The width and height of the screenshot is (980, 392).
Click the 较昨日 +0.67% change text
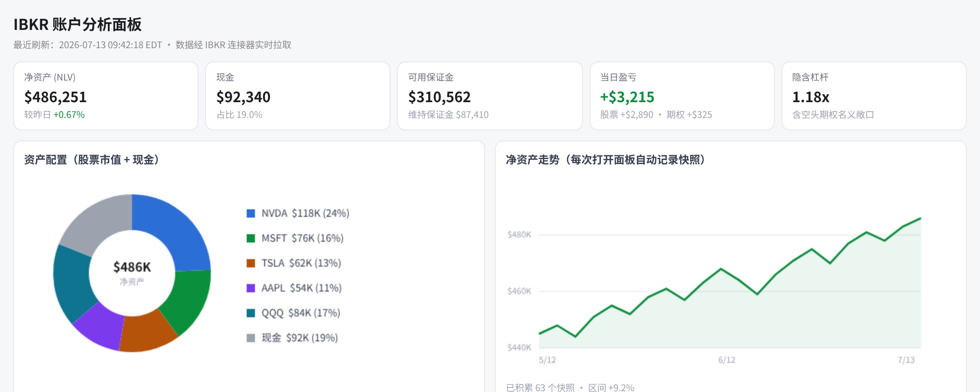[54, 115]
